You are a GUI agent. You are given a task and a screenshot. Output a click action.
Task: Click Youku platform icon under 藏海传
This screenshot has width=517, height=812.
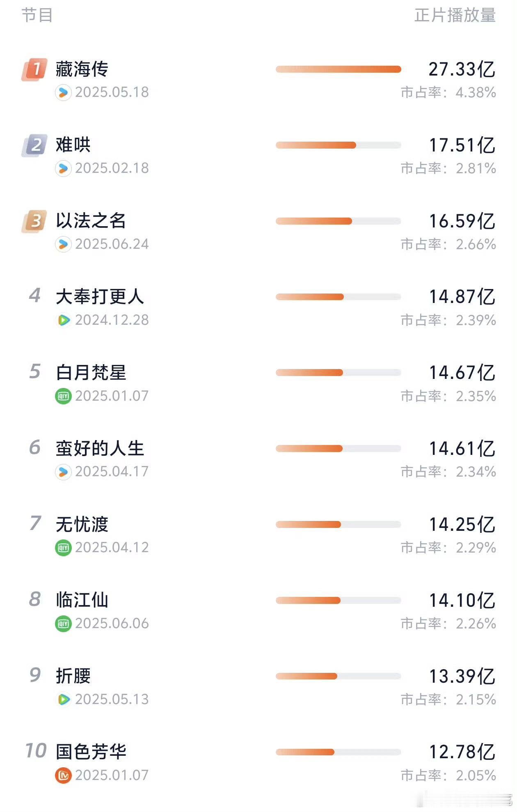(63, 92)
